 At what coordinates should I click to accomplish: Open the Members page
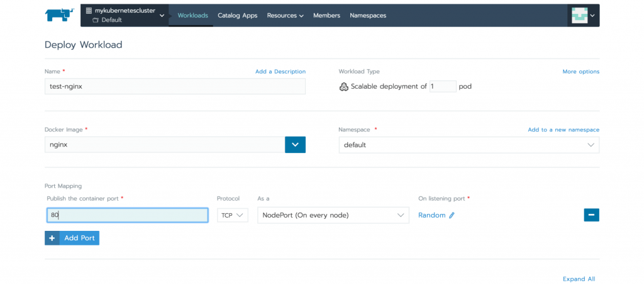coord(326,16)
